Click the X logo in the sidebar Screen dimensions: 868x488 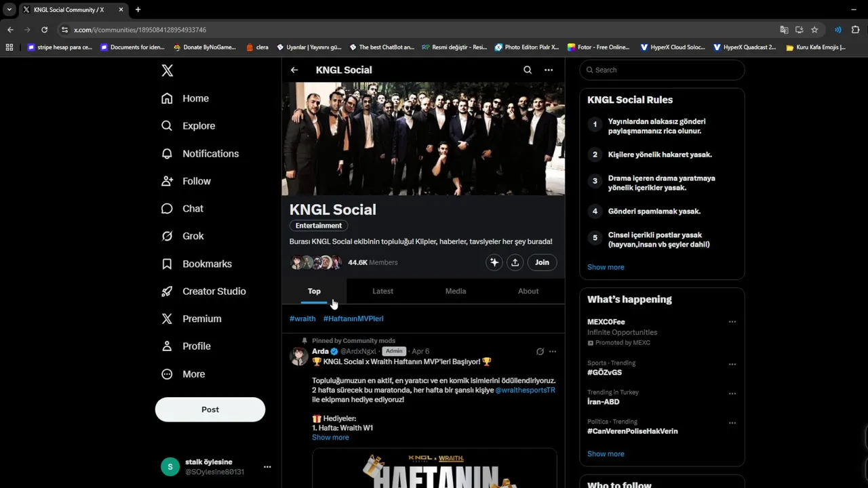point(167,70)
